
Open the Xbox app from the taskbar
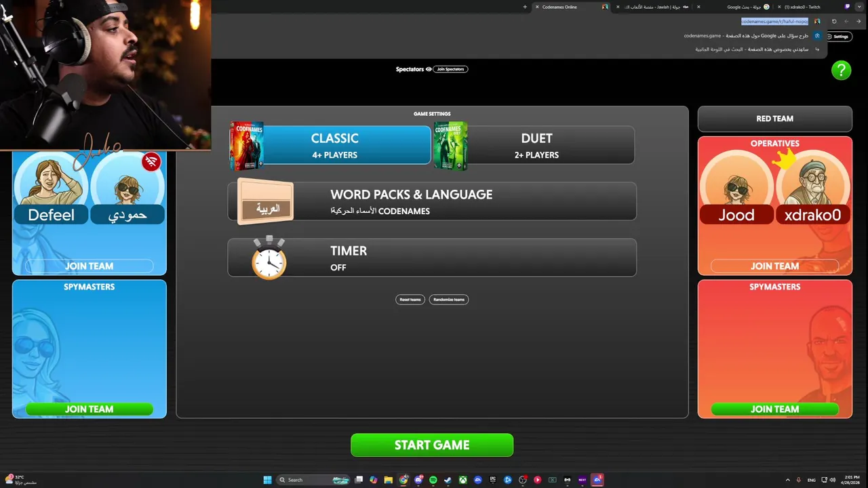(x=463, y=480)
